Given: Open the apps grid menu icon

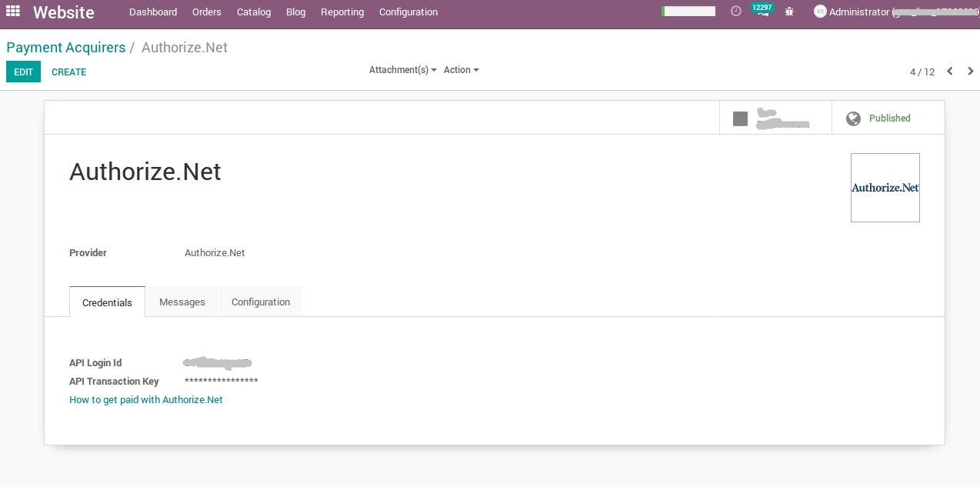Looking at the screenshot, I should [13, 12].
